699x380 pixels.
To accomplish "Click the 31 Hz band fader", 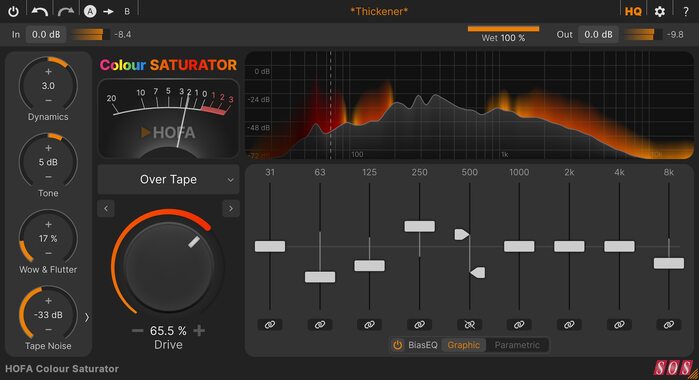I will click(x=270, y=246).
